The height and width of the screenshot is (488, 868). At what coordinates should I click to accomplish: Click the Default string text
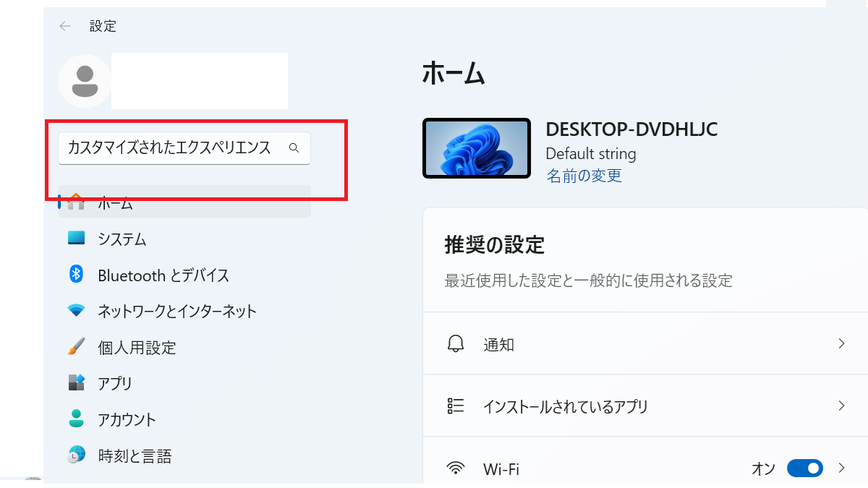click(x=591, y=153)
